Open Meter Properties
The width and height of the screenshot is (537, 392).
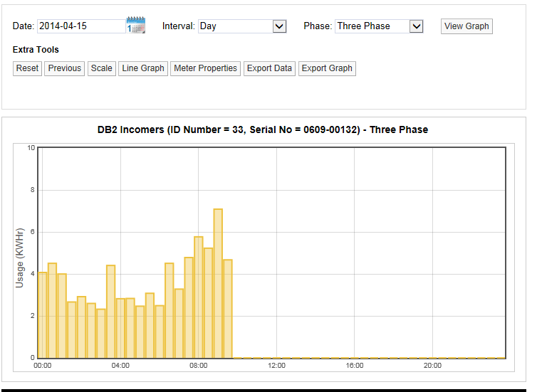point(205,68)
